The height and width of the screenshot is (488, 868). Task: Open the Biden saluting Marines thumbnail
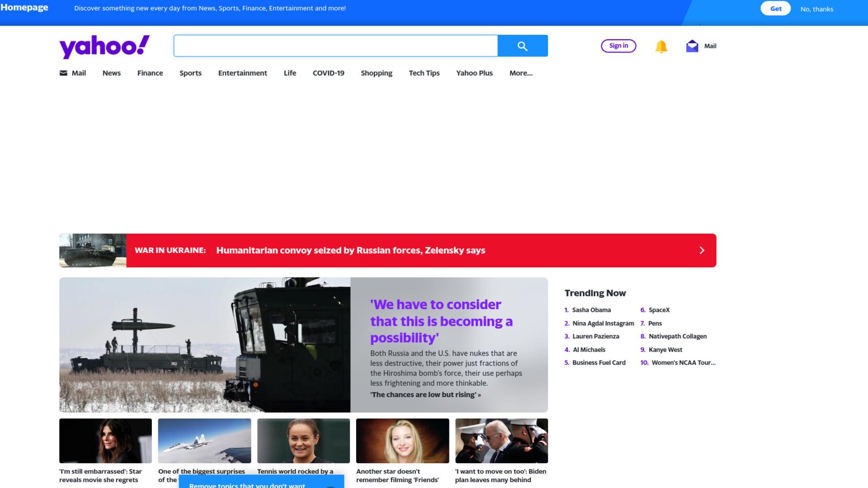tap(501, 441)
